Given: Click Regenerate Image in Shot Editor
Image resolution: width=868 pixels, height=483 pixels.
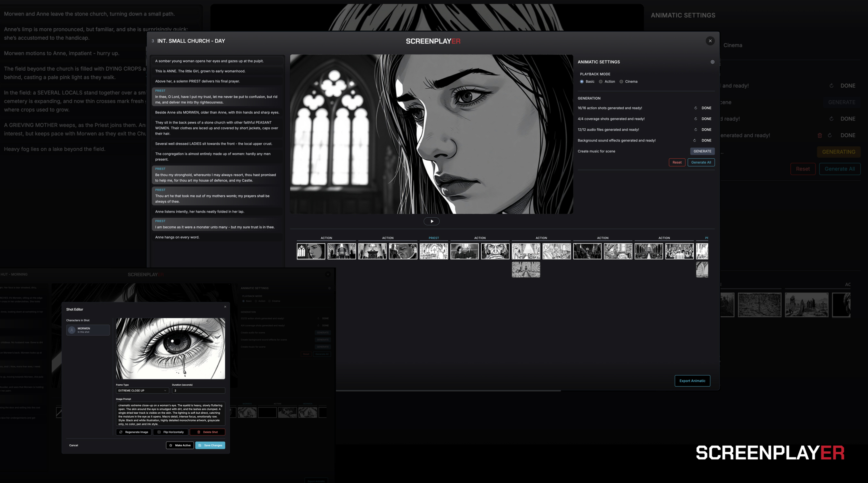Looking at the screenshot, I should coord(133,432).
